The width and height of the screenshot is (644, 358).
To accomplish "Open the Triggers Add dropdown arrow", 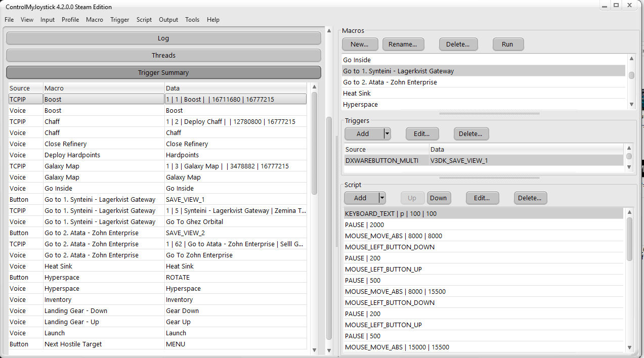I will (x=387, y=134).
